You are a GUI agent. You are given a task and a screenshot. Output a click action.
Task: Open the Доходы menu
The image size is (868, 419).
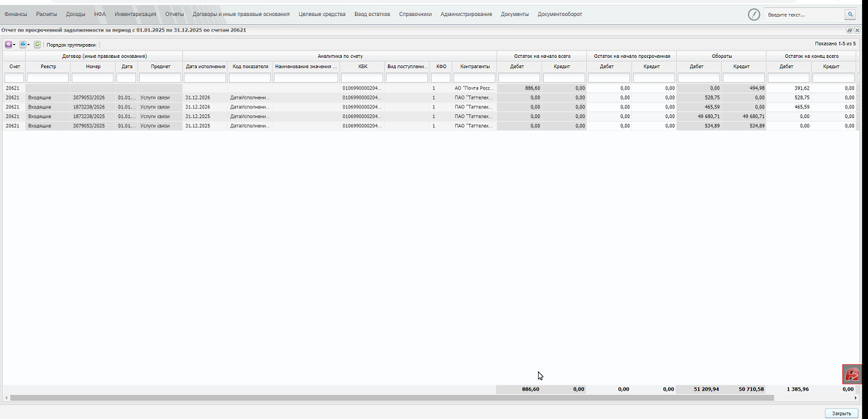(75, 15)
